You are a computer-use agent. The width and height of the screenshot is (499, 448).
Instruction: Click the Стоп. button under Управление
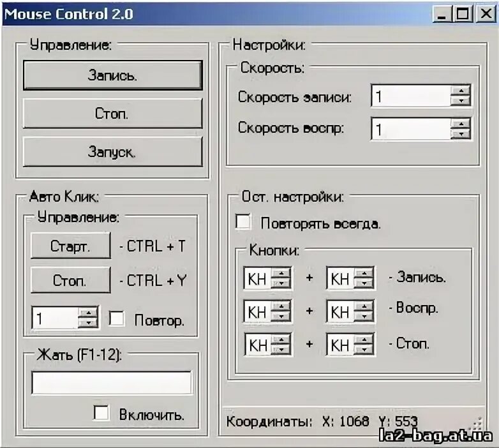(x=113, y=113)
